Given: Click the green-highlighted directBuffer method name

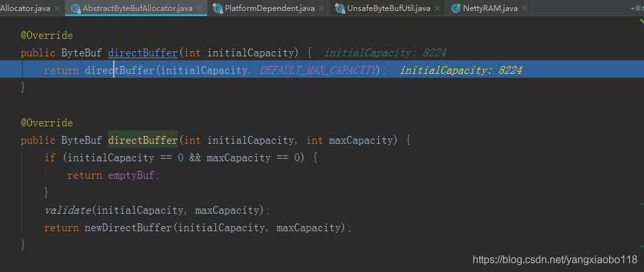Looking at the screenshot, I should click(x=142, y=141).
